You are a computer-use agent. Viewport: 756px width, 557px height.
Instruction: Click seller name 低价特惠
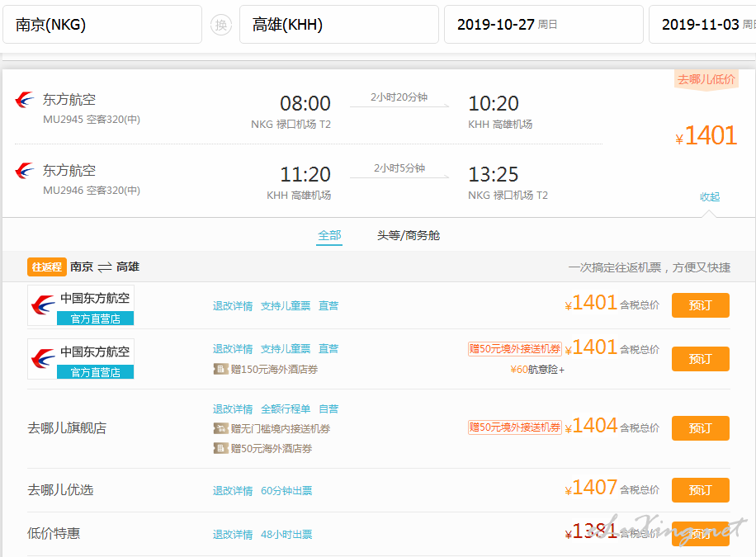point(54,533)
